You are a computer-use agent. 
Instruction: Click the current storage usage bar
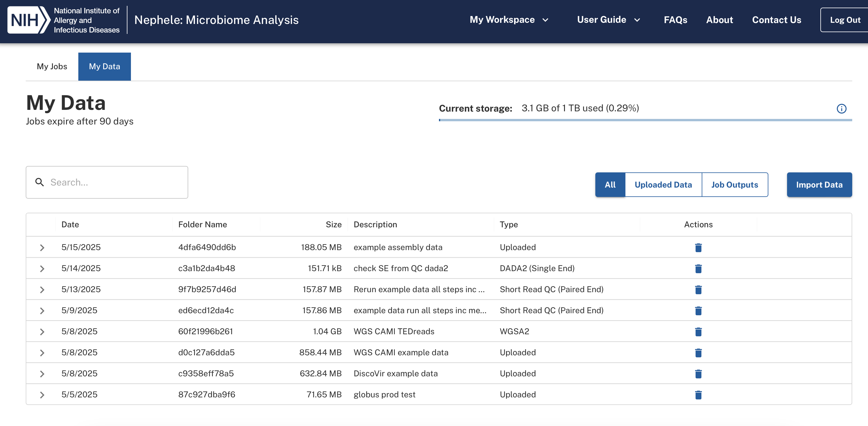645,120
